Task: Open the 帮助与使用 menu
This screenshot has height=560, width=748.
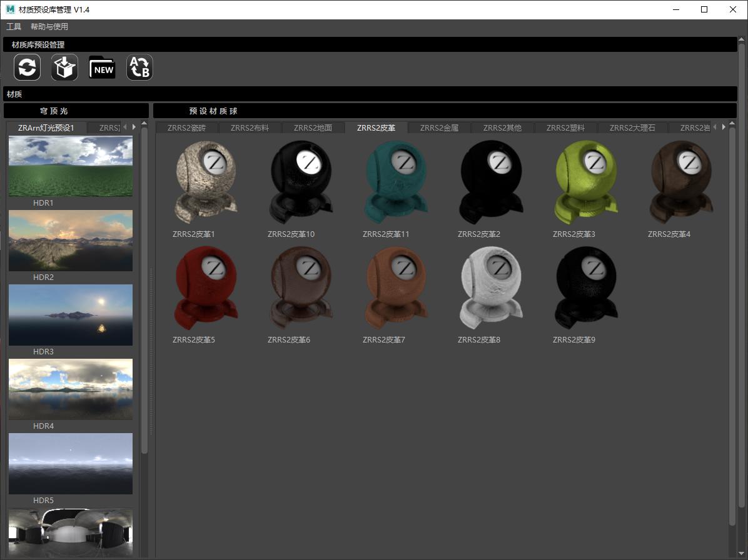Action: click(x=49, y=27)
